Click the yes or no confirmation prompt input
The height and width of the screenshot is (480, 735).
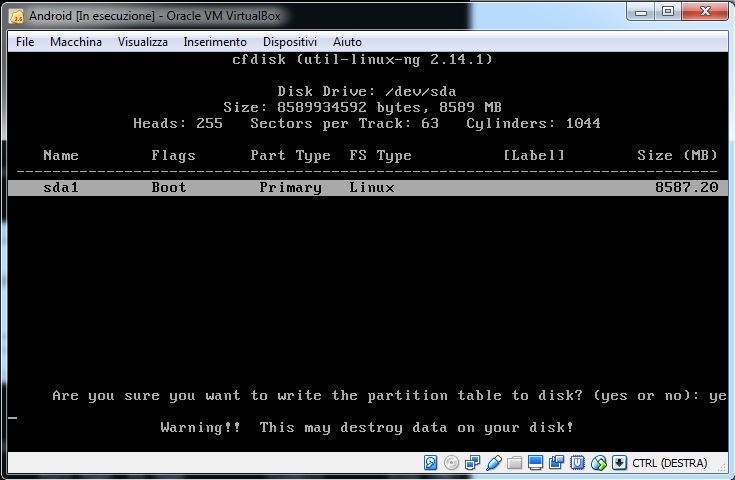pyautogui.click(x=717, y=396)
